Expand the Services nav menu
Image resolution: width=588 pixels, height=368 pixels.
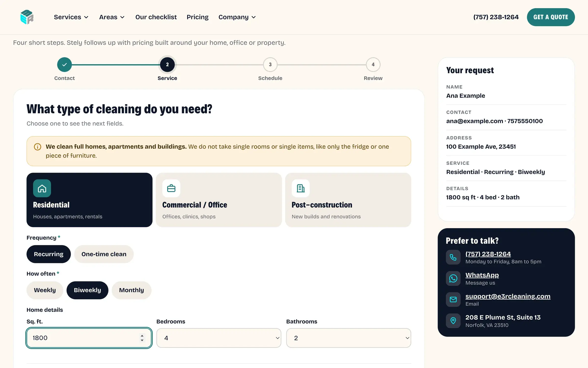tap(71, 17)
